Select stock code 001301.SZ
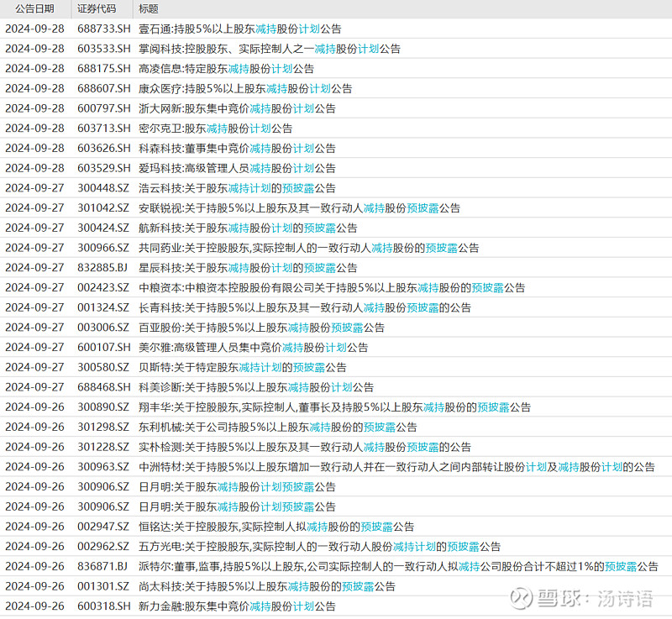 tap(102, 586)
